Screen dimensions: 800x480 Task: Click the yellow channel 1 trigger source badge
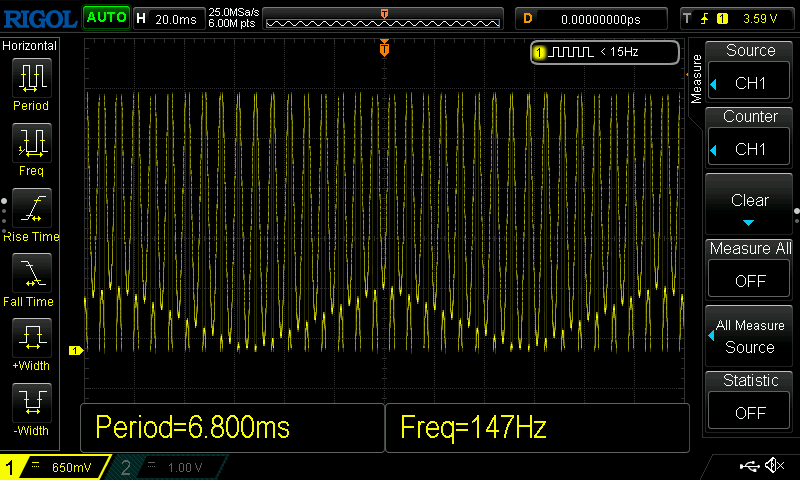722,19
